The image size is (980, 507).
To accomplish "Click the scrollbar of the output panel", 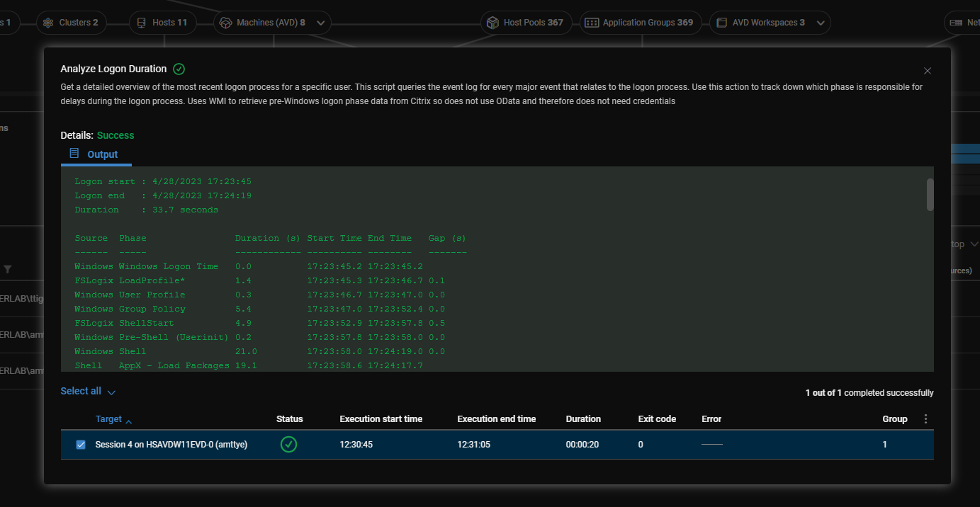I will tap(930, 195).
